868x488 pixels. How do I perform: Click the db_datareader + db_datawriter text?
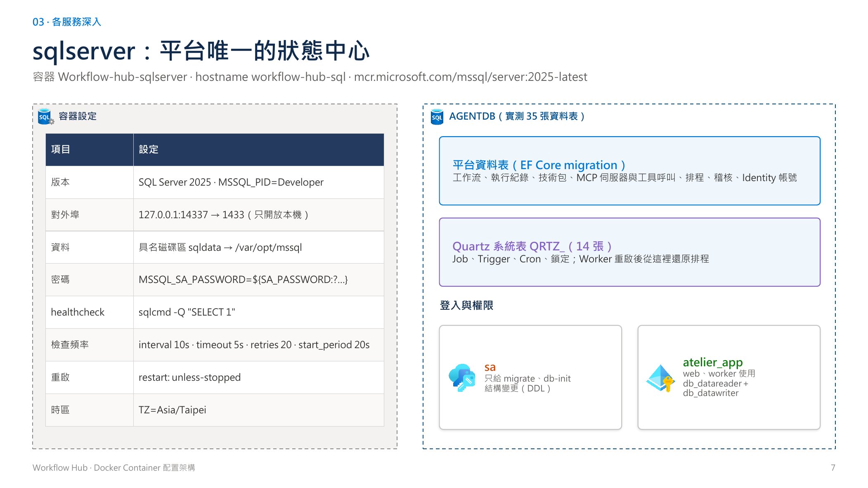(x=715, y=388)
